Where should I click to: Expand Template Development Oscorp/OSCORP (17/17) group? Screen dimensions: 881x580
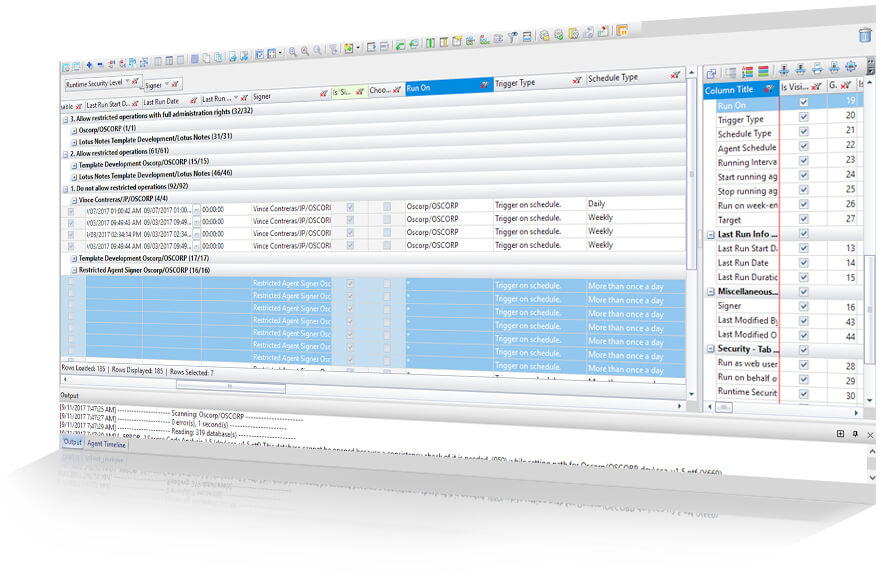tap(74, 259)
